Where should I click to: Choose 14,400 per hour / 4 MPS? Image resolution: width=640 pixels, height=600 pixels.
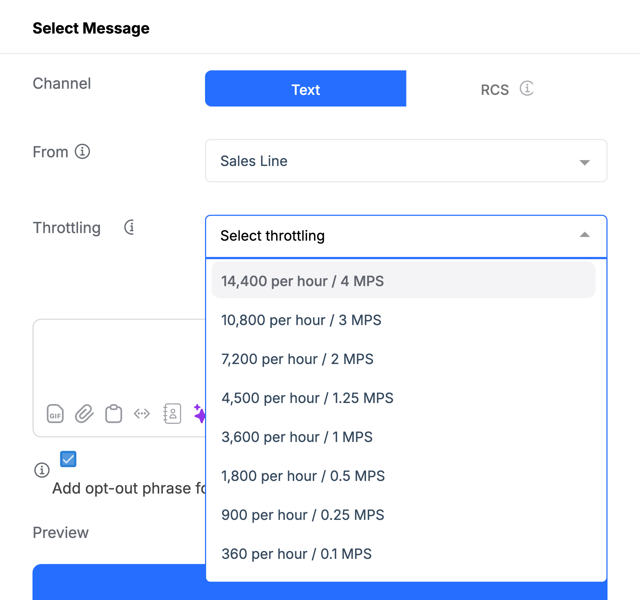point(403,281)
